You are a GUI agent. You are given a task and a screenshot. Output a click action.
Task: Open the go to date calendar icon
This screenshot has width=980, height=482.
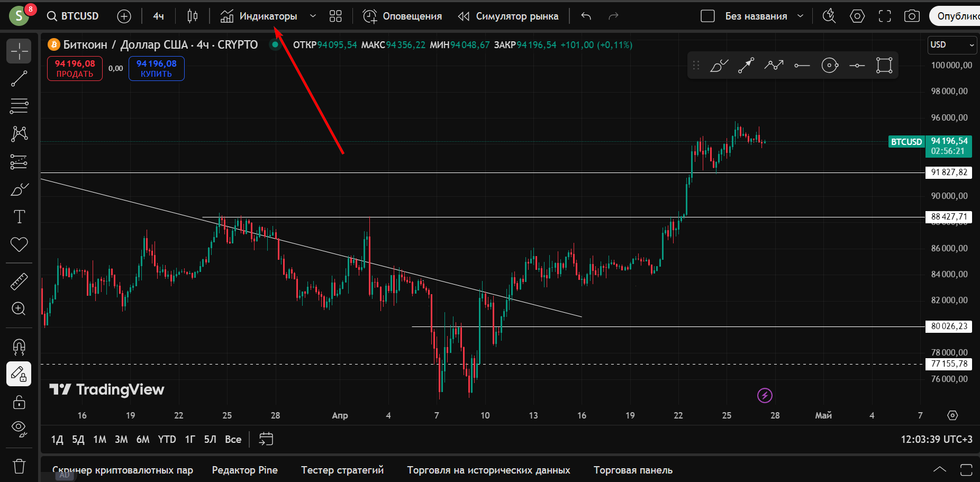click(266, 439)
